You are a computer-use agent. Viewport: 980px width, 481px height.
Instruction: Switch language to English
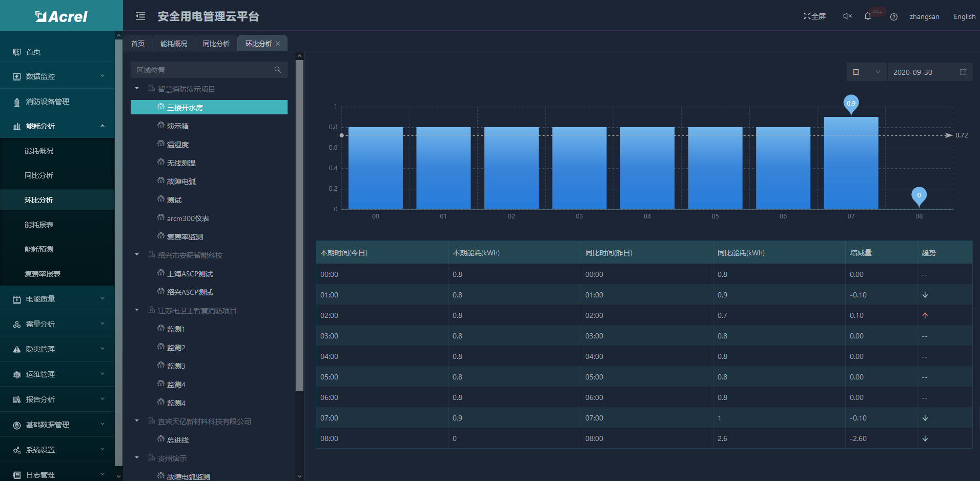pos(964,16)
